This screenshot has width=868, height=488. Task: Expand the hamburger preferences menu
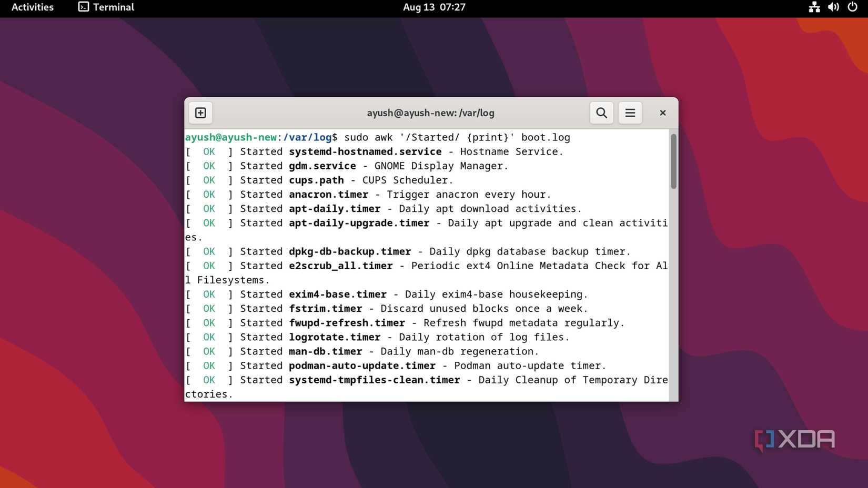630,113
